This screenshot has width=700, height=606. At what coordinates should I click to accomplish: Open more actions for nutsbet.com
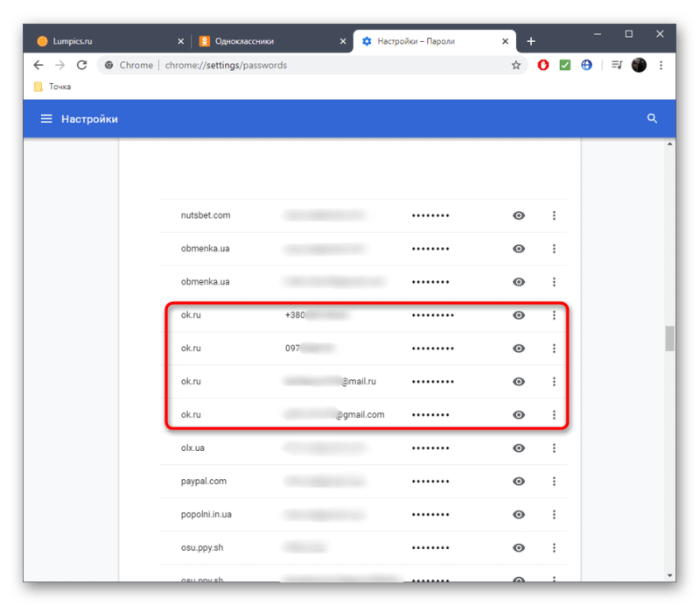pos(554,215)
